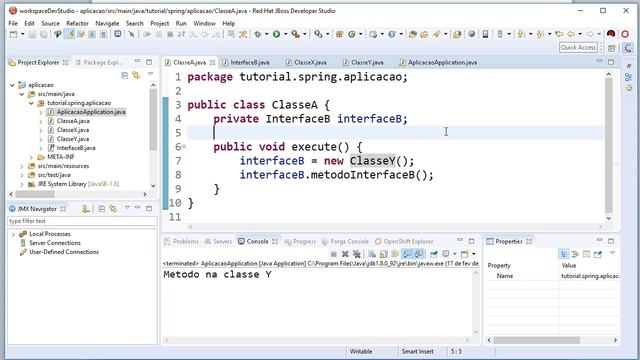Viewport: 640px width, 360px height.
Task: Click the green Run button in toolbar
Action: point(276,34)
